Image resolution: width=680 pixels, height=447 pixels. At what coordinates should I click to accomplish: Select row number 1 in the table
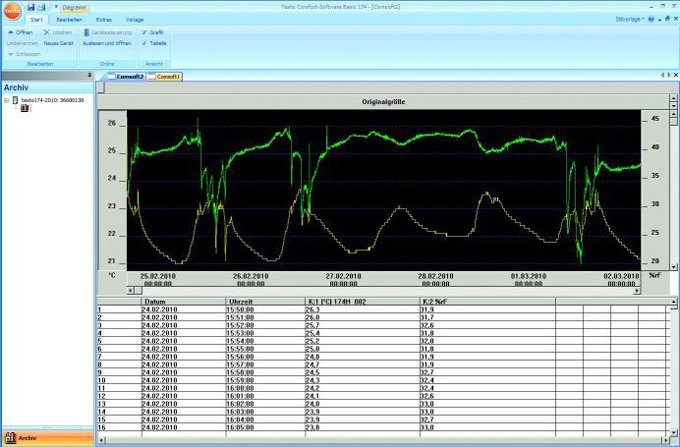pyautogui.click(x=119, y=310)
